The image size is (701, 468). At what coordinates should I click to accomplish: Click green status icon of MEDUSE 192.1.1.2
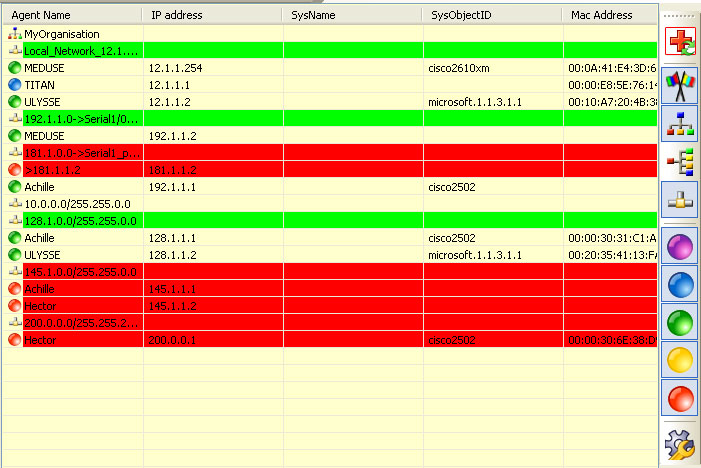pos(15,135)
